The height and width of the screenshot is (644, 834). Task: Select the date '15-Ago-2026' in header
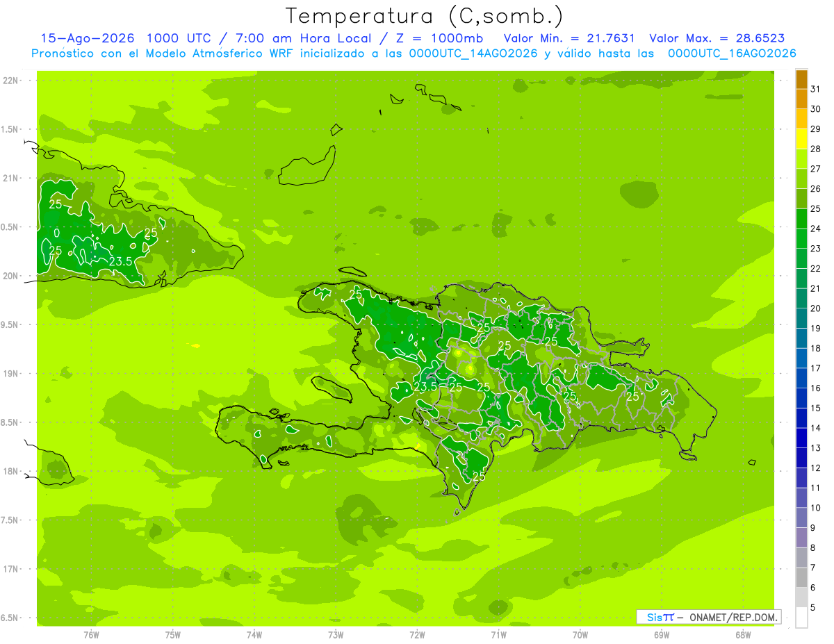[88, 38]
